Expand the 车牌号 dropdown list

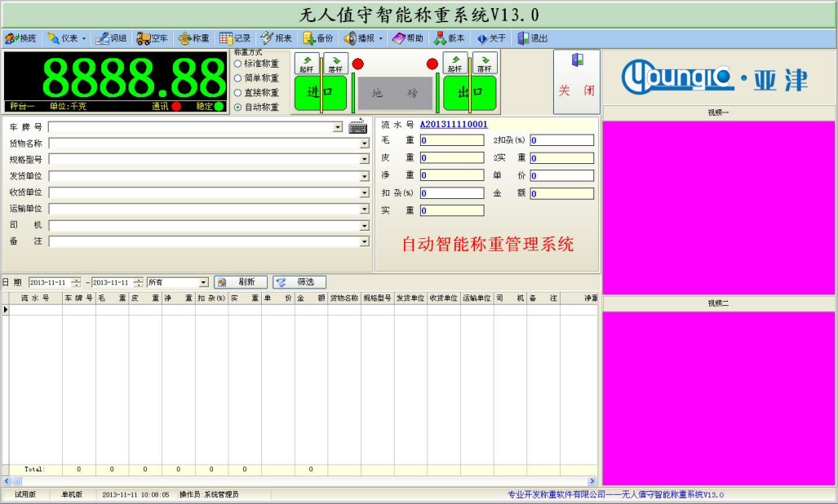(x=337, y=127)
